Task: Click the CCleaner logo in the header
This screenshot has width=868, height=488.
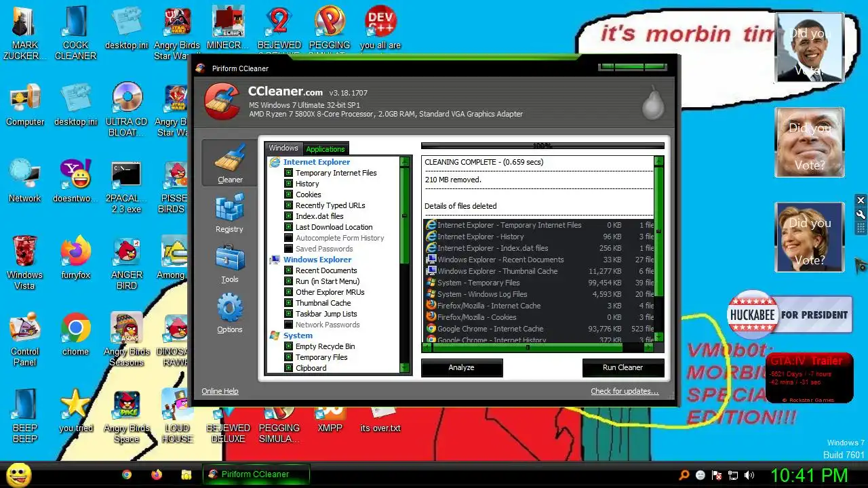Action: coord(221,101)
